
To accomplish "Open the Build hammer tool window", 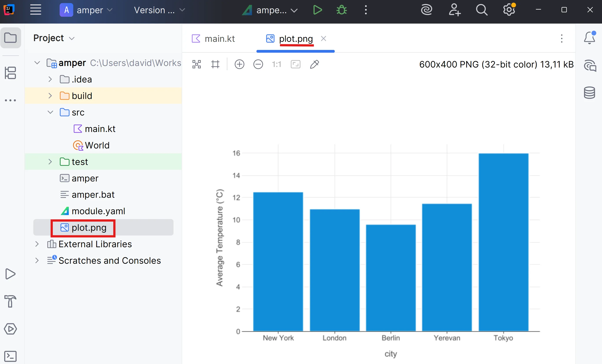I will (x=10, y=301).
